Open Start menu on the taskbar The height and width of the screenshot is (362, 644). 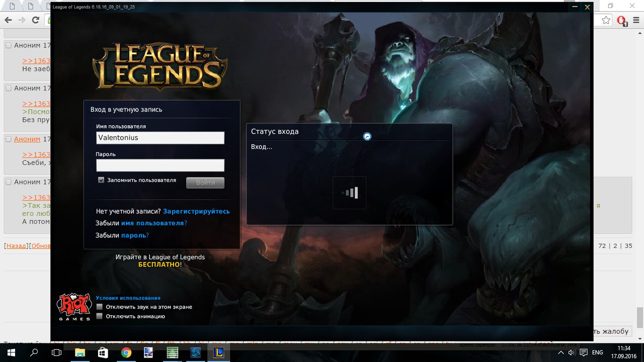(10, 352)
